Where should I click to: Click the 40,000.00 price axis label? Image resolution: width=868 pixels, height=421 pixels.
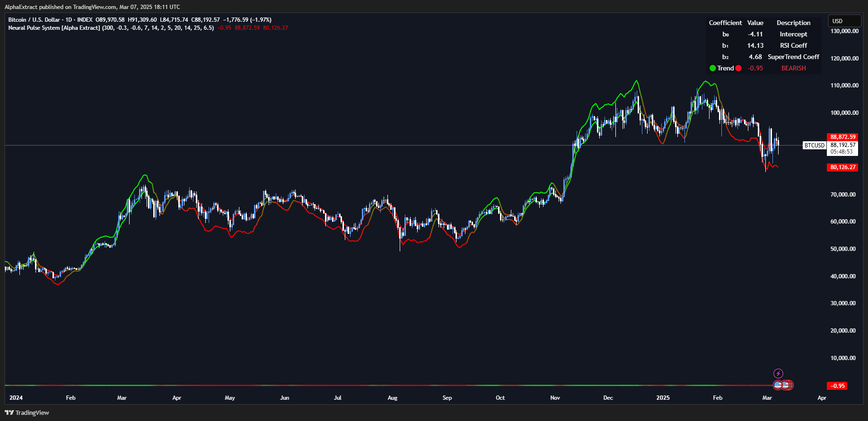click(x=843, y=276)
